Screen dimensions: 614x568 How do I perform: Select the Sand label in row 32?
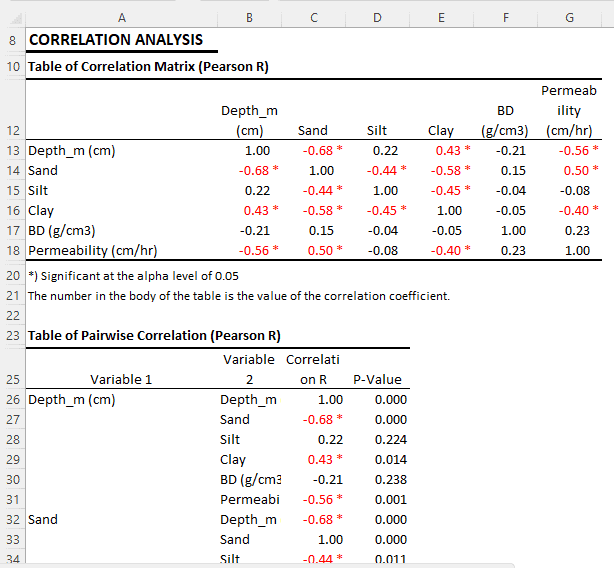44,520
